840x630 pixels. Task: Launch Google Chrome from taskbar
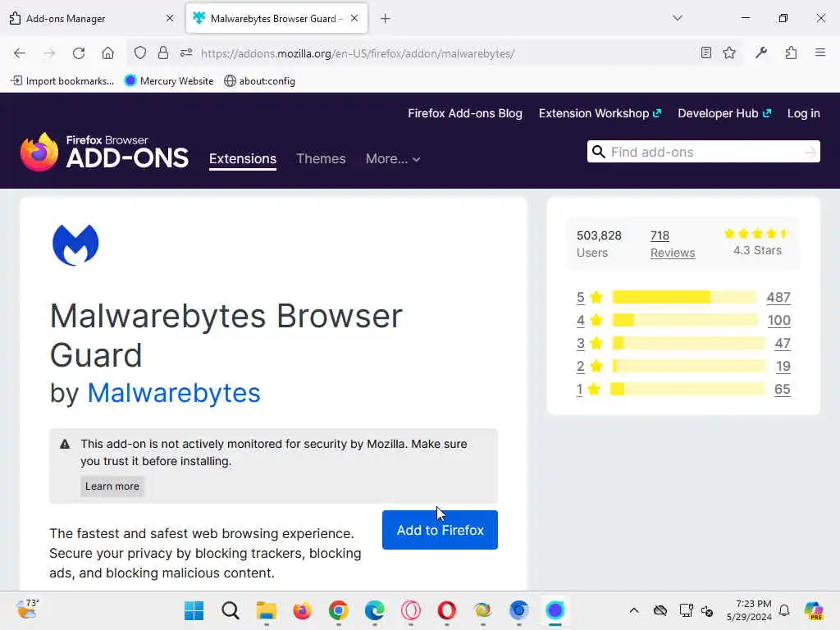point(339,610)
